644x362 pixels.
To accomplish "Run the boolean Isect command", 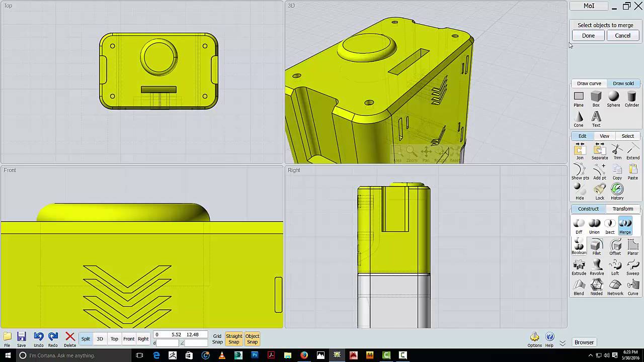I will (x=610, y=226).
